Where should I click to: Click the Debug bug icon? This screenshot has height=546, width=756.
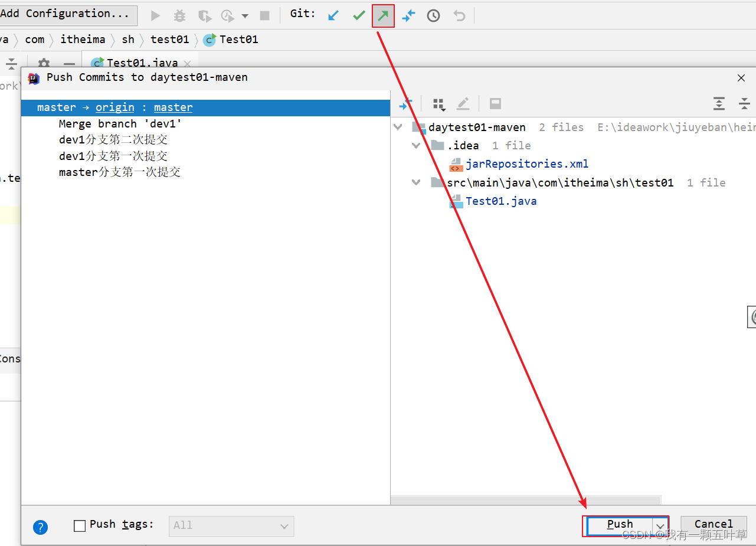179,15
